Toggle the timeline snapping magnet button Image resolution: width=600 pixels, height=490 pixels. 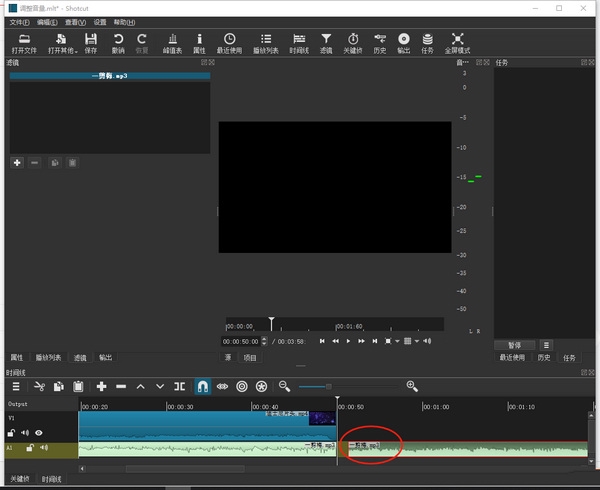[202, 386]
